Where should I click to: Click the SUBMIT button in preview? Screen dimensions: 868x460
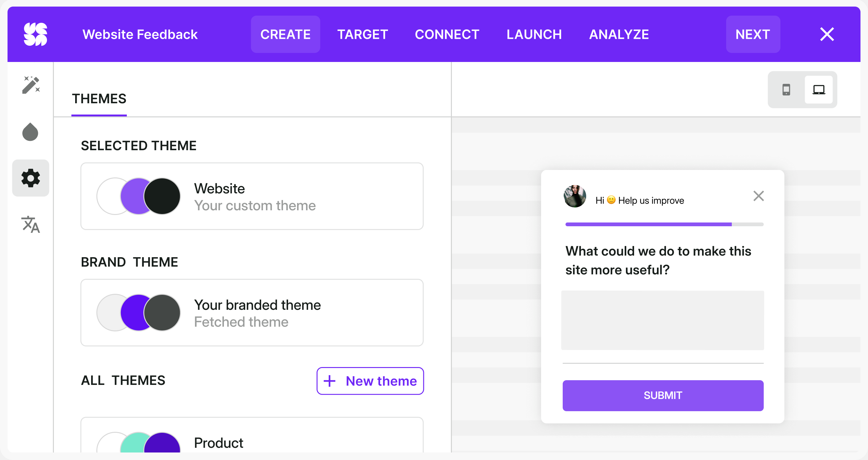pos(663,395)
